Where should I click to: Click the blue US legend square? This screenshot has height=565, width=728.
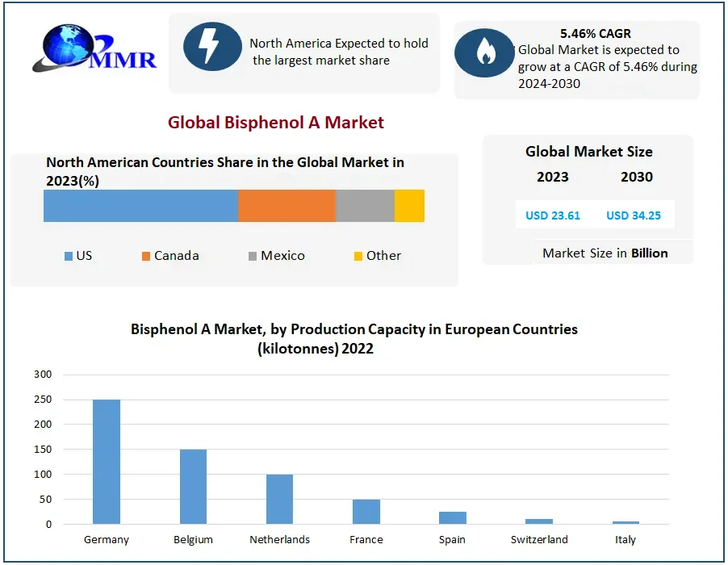click(x=69, y=256)
